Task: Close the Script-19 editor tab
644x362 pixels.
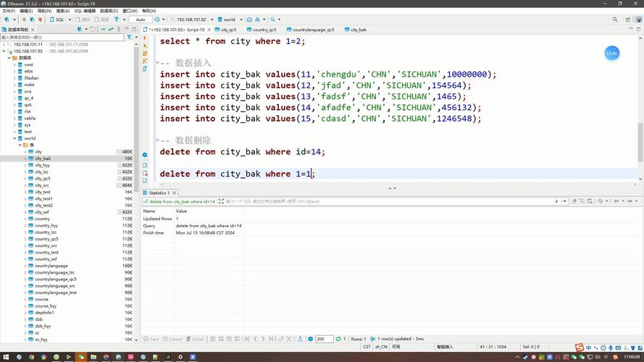Action: click(209, 30)
